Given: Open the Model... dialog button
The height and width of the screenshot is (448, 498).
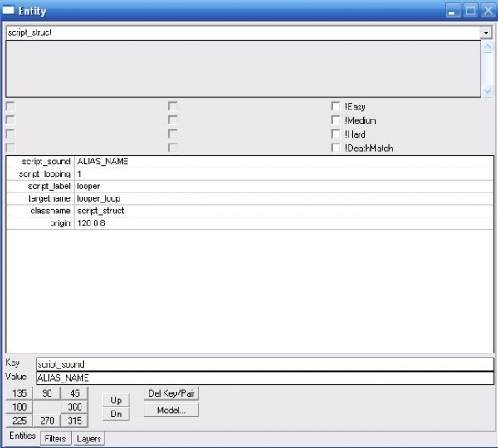Looking at the screenshot, I should tap(171, 410).
